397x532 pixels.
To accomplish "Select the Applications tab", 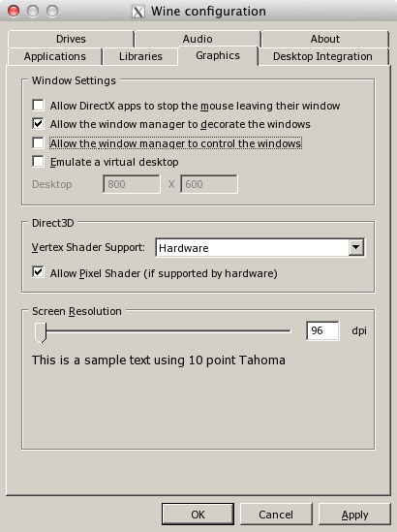I will point(55,56).
